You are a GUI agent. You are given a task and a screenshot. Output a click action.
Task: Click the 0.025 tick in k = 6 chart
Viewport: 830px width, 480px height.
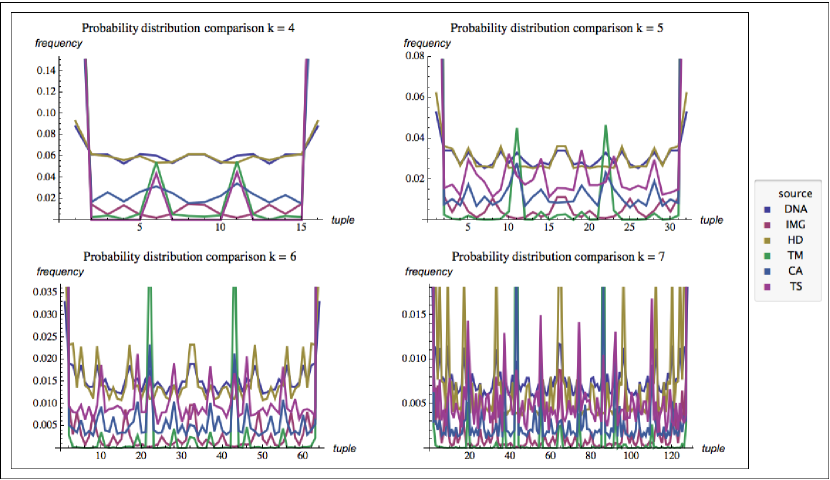pyautogui.click(x=43, y=337)
